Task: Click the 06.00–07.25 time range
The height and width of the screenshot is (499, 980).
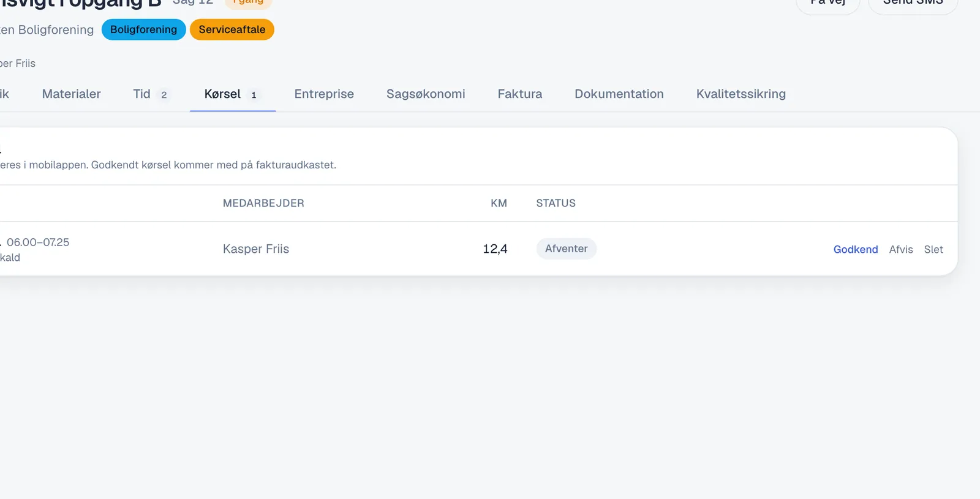Action: coord(38,242)
